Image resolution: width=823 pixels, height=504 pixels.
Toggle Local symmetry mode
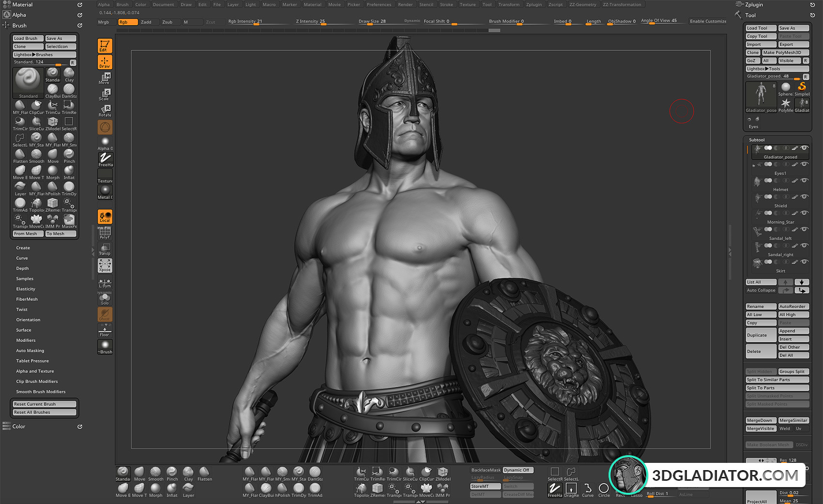(x=104, y=282)
